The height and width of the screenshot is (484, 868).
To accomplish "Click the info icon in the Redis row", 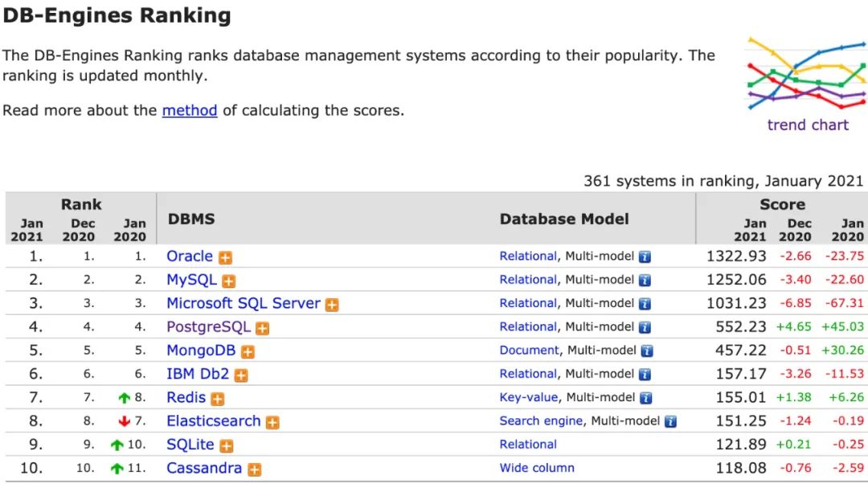I will click(645, 398).
